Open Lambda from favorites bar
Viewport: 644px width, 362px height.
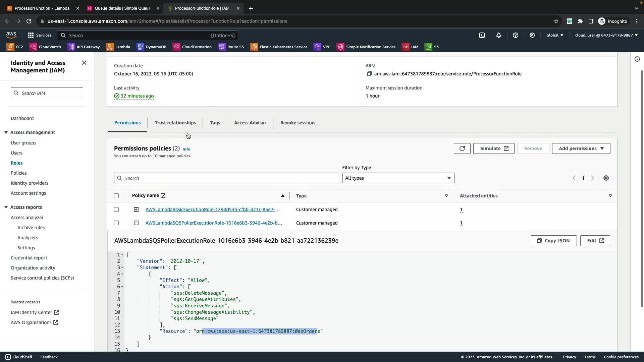click(118, 47)
